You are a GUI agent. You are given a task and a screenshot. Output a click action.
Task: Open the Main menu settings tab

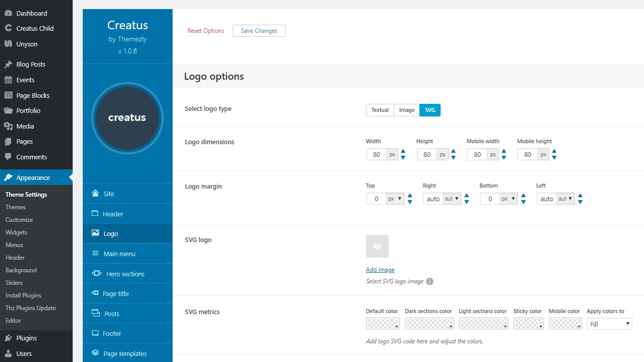pos(119,254)
